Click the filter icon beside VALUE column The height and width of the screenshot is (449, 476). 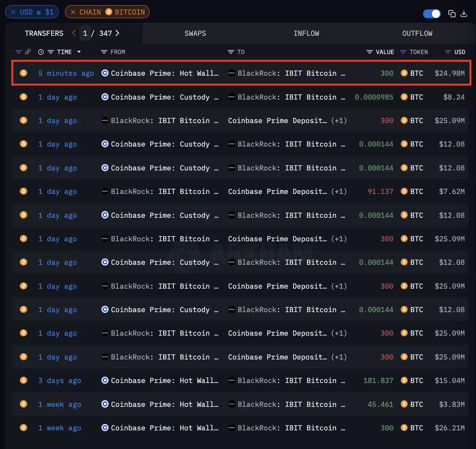pos(370,52)
